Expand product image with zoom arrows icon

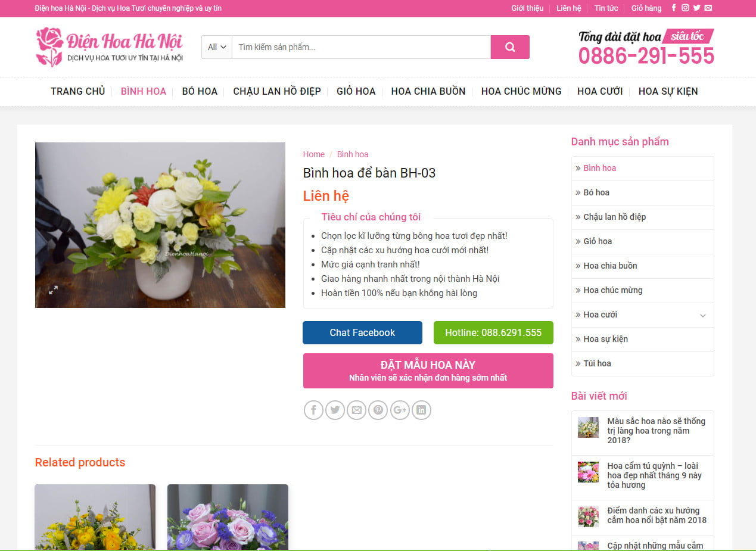pos(53,290)
